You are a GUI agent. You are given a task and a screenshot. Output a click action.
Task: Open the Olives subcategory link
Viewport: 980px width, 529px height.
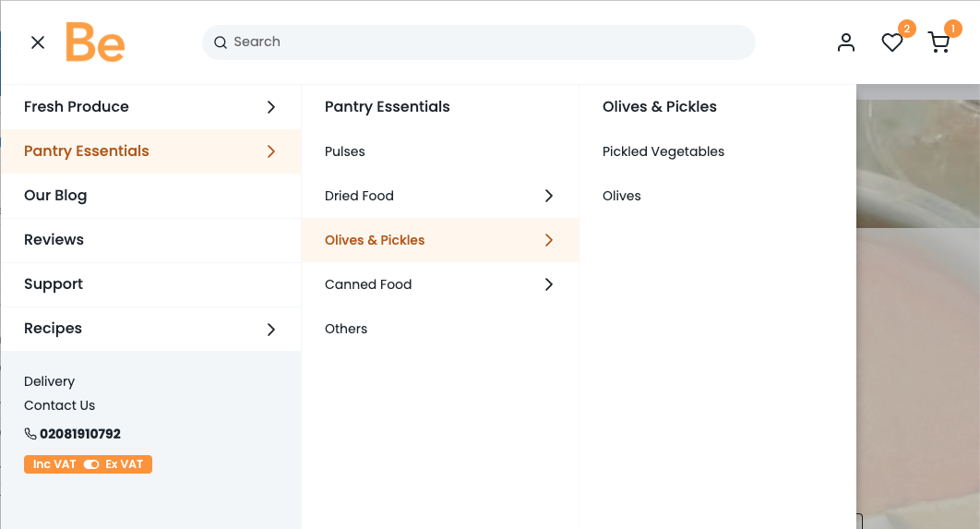622,196
